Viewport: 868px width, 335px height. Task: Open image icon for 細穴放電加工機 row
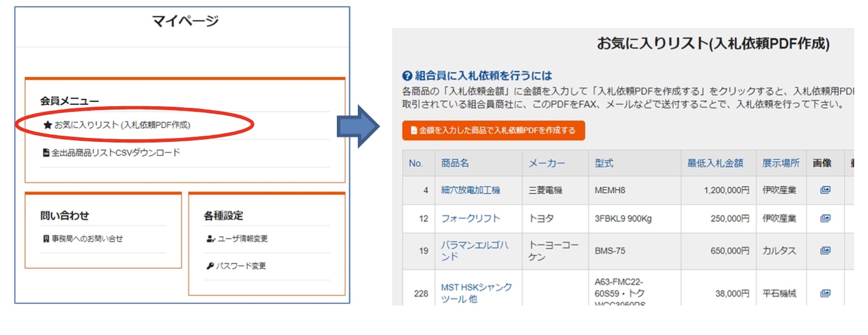(825, 190)
